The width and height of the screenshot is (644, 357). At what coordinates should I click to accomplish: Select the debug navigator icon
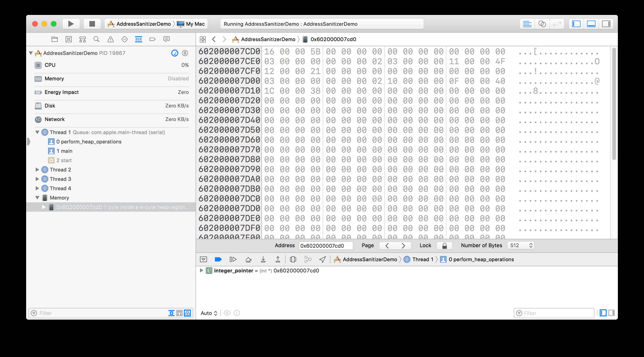coord(139,39)
